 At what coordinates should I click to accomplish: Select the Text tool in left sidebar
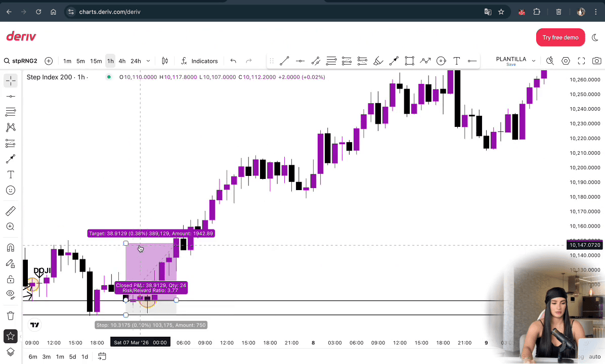[x=11, y=175]
